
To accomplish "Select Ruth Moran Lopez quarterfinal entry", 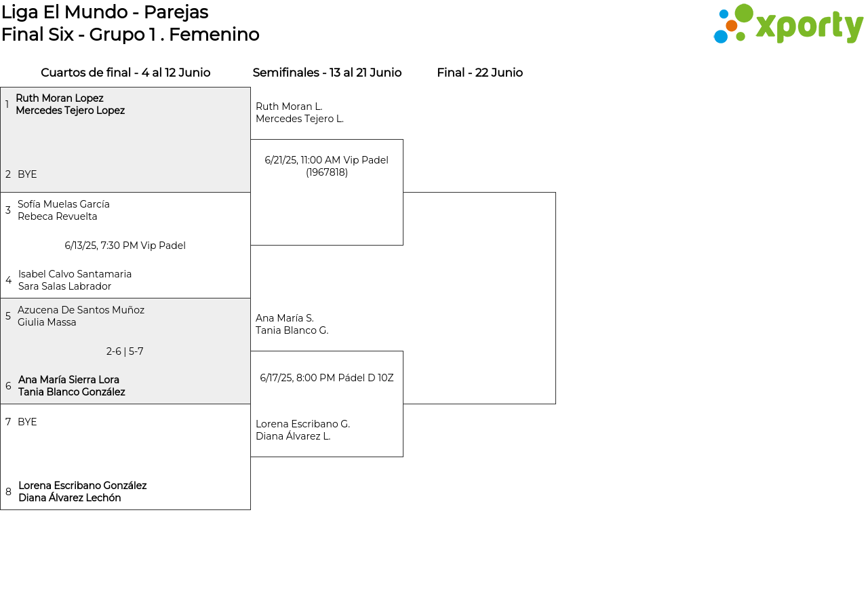I will tap(70, 104).
